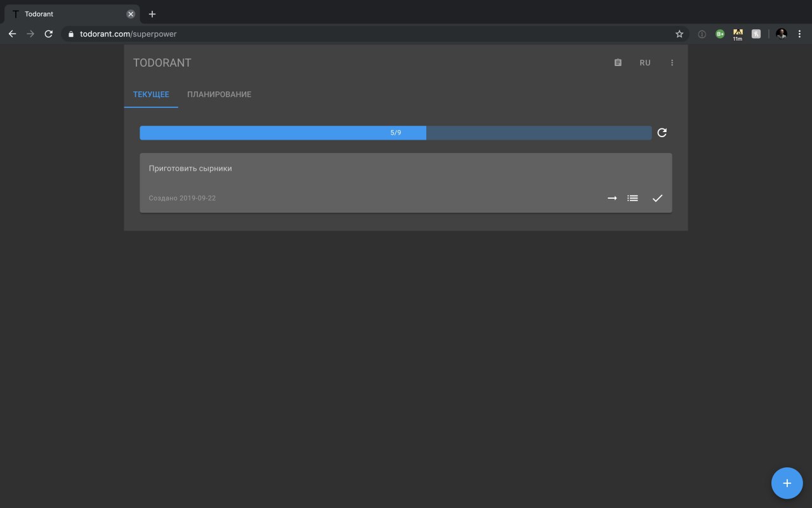Open the three-dot menu in Todorant header
The height and width of the screenshot is (508, 812).
[x=672, y=63]
